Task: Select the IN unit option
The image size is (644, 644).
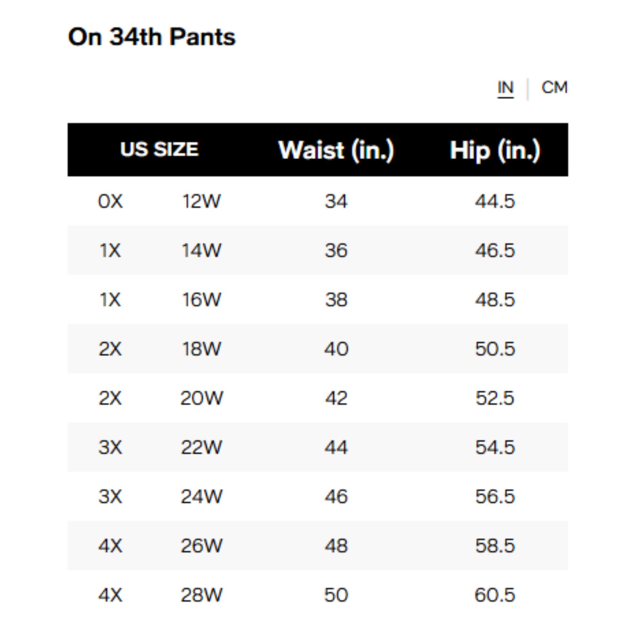Action: pyautogui.click(x=505, y=88)
